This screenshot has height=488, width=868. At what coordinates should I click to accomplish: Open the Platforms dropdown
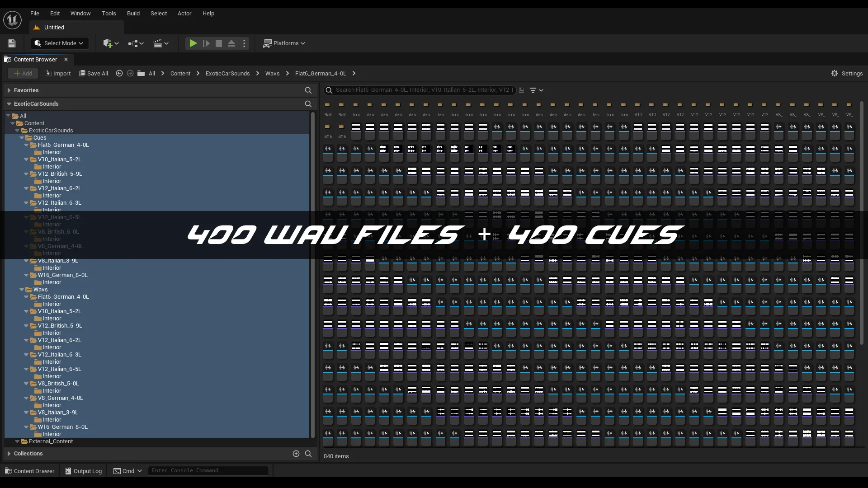[x=284, y=43]
